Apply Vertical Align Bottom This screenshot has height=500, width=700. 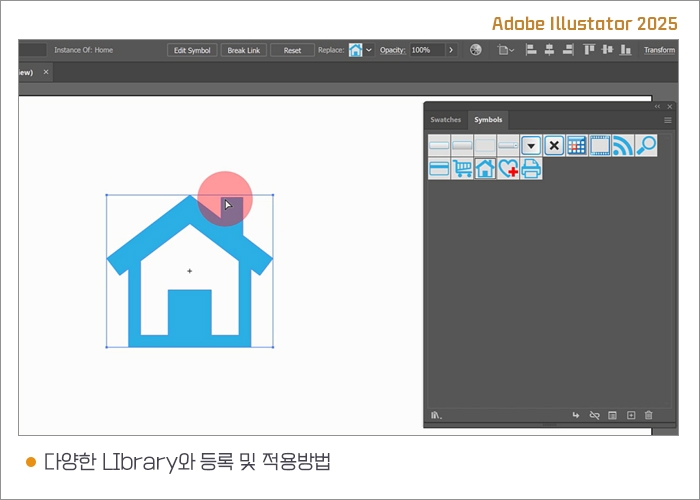point(626,50)
